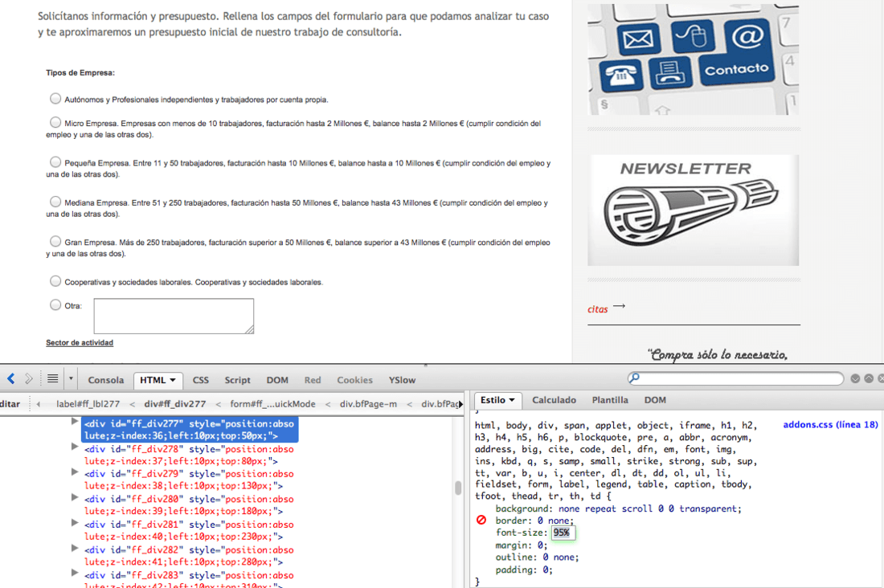The image size is (884, 588).
Task: Expand the ff_div279 node
Action: coord(75,472)
